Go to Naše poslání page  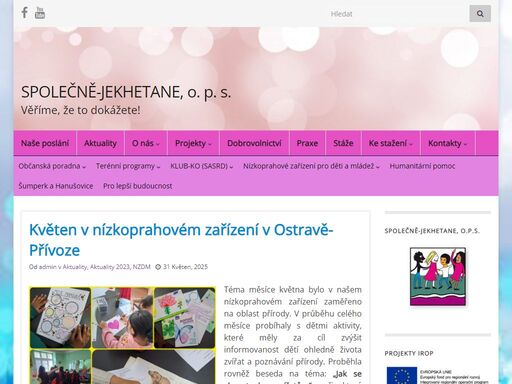pyautogui.click(x=45, y=143)
